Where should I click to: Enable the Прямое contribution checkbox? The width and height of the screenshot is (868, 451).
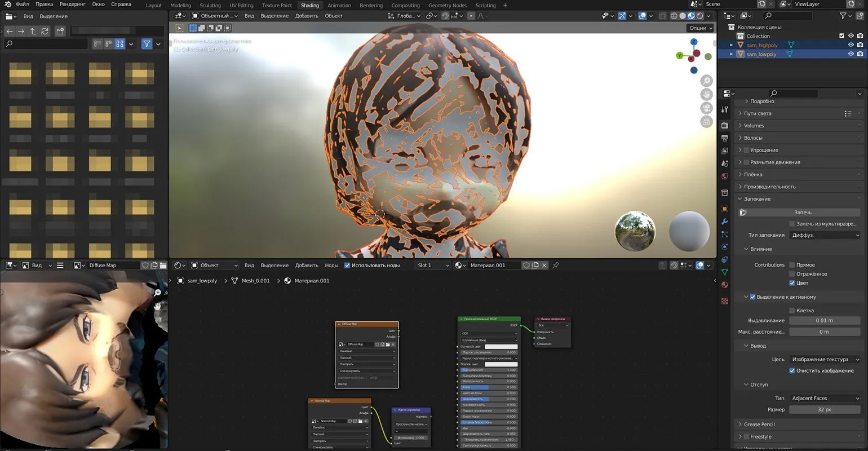coord(792,265)
